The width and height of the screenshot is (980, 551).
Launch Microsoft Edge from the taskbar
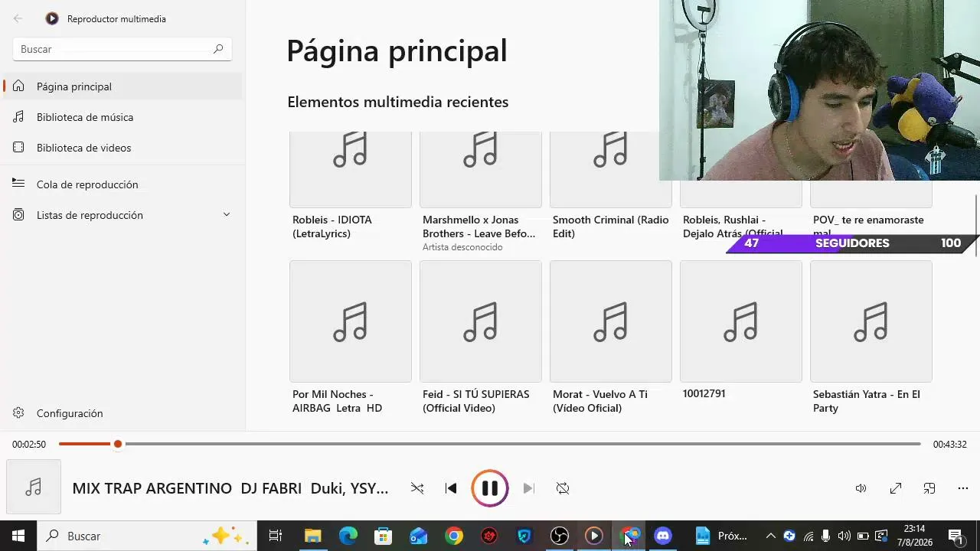(348, 536)
